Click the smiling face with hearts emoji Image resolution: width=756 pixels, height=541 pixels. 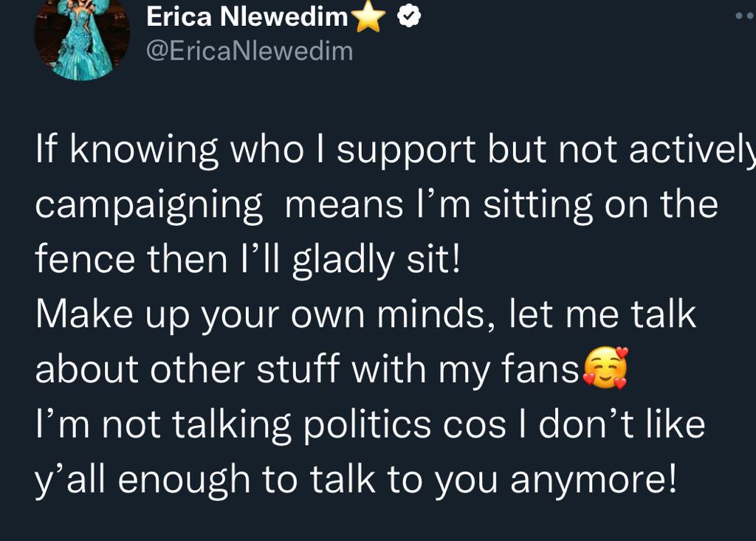coord(605,368)
